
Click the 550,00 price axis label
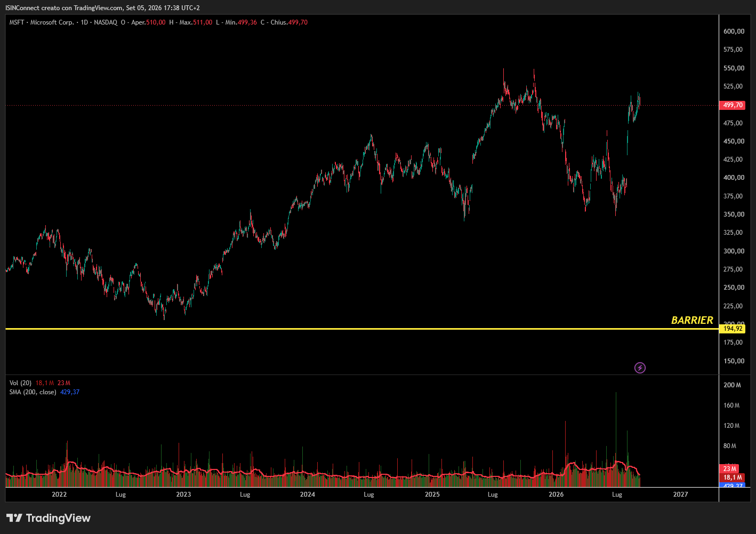(734, 68)
